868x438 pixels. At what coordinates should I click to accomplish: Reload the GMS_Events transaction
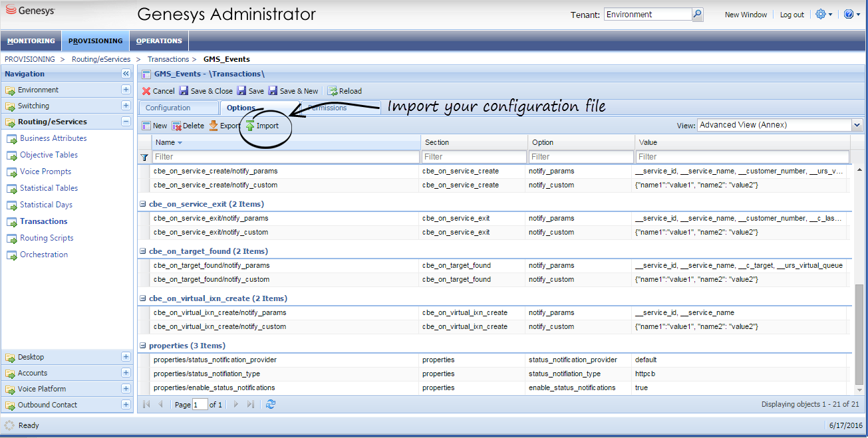345,91
